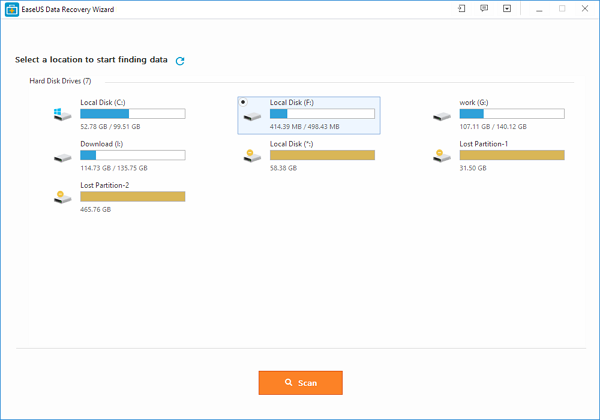Click the Local Disk (C:) label

point(102,102)
